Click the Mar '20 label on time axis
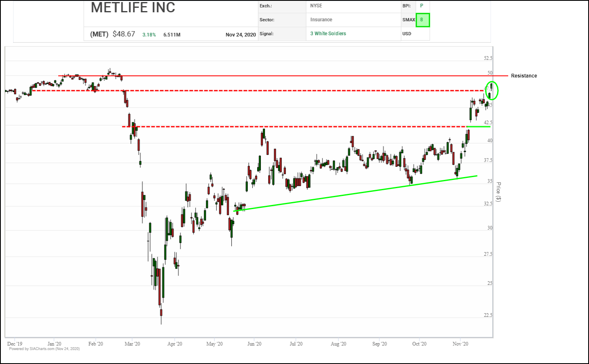Image resolution: width=589 pixels, height=364 pixels. pyautogui.click(x=132, y=344)
